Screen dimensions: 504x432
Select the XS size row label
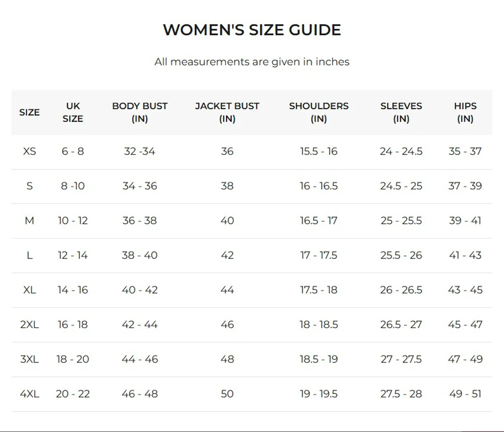point(30,151)
